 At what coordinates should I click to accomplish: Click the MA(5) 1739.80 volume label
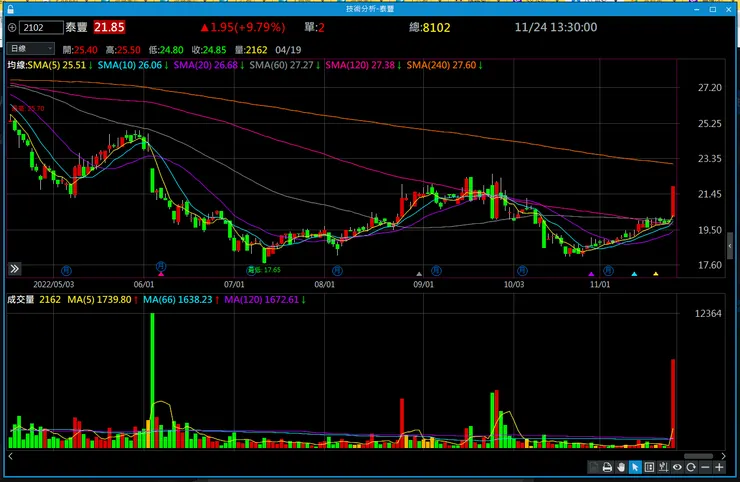point(99,300)
